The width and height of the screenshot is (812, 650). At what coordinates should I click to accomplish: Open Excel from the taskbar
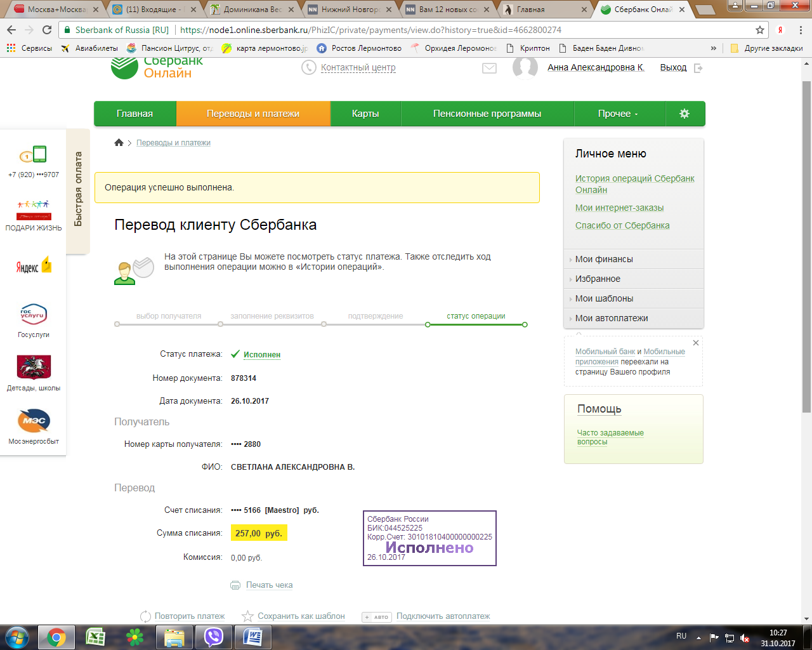point(96,637)
